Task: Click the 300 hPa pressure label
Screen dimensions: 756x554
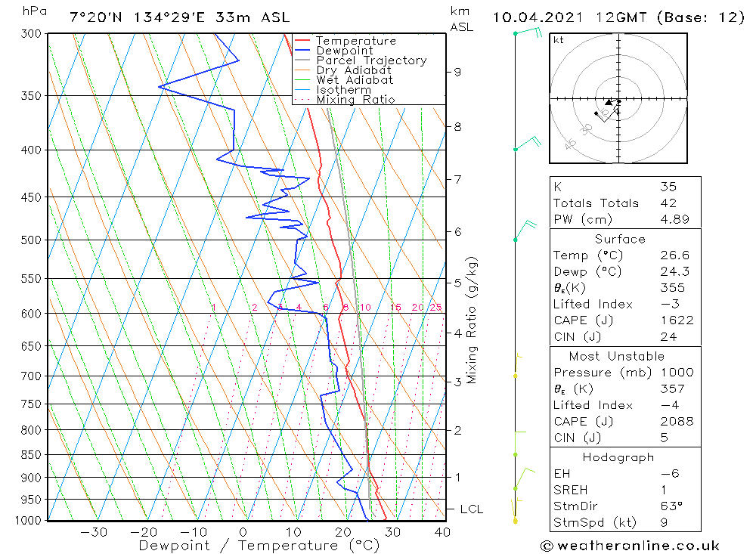Action: pyautogui.click(x=31, y=34)
